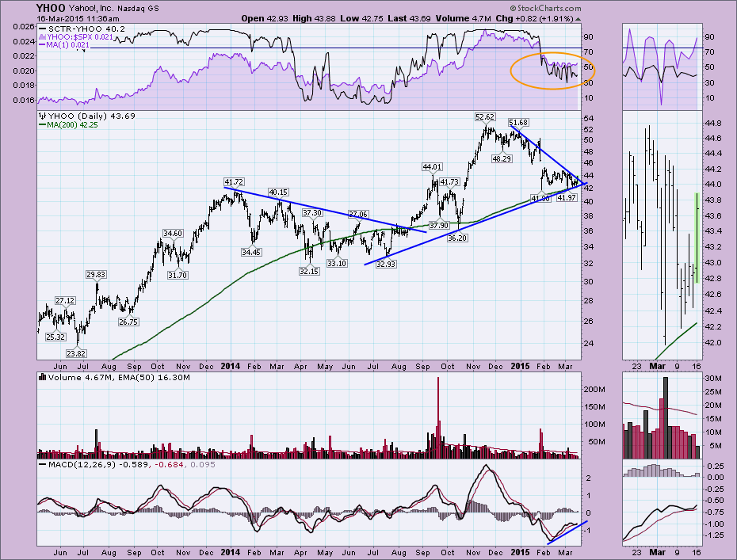Click the Volume 4.7M header value
This screenshot has width=737, height=560.
(x=463, y=18)
